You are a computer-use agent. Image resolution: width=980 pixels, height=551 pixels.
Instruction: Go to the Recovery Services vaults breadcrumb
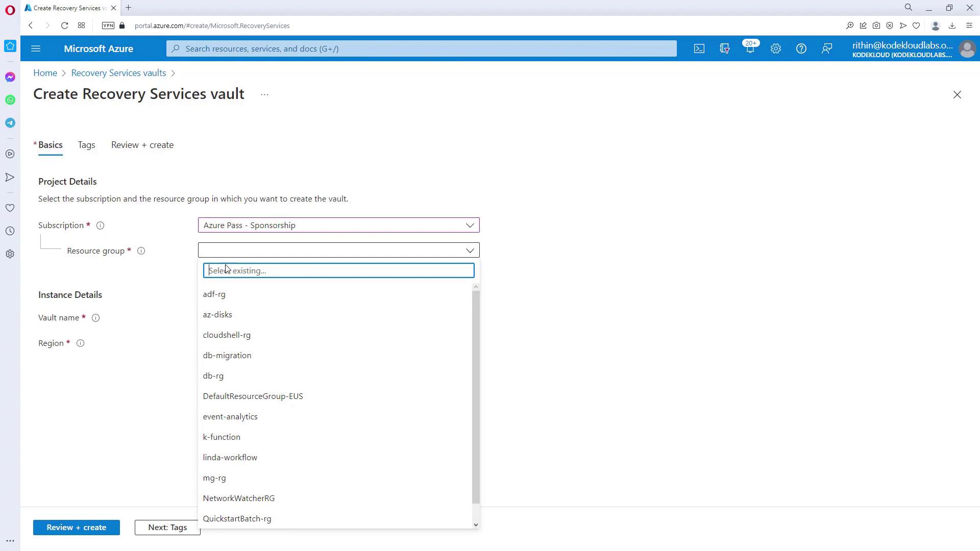[118, 73]
